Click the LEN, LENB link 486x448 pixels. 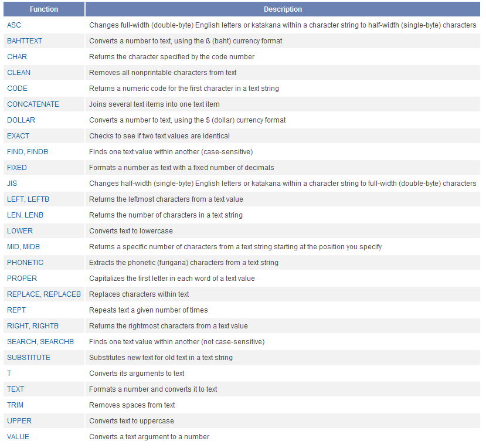(x=25, y=215)
